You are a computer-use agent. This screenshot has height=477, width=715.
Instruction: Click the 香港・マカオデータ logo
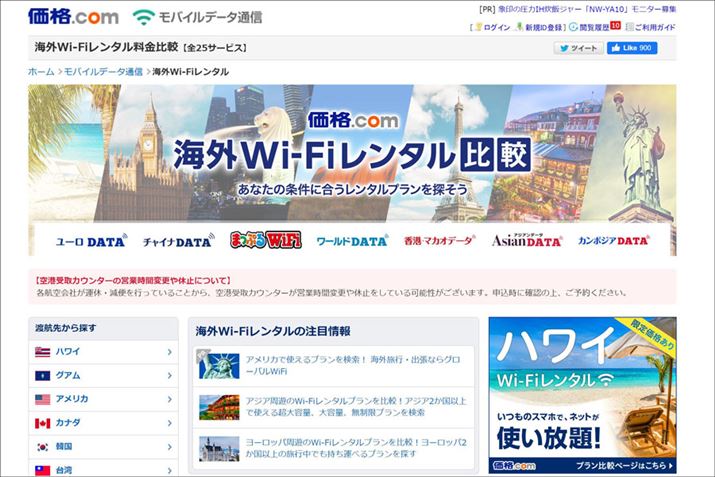click(x=439, y=240)
